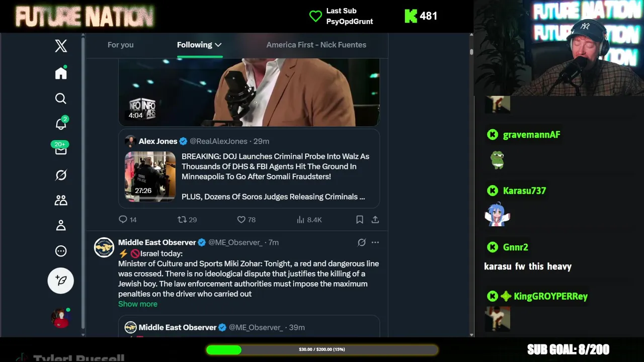This screenshot has width=644, height=362.
Task: Click the scrollbar down arrow
Action: [x=471, y=334]
